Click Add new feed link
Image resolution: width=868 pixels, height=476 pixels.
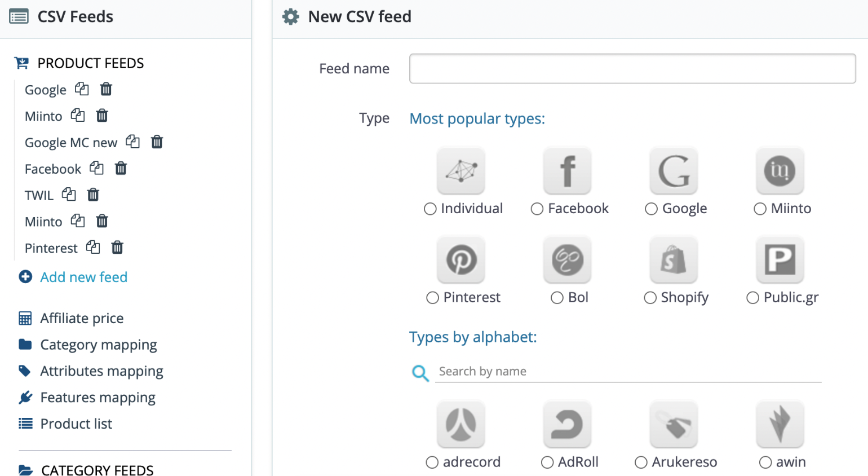point(83,277)
